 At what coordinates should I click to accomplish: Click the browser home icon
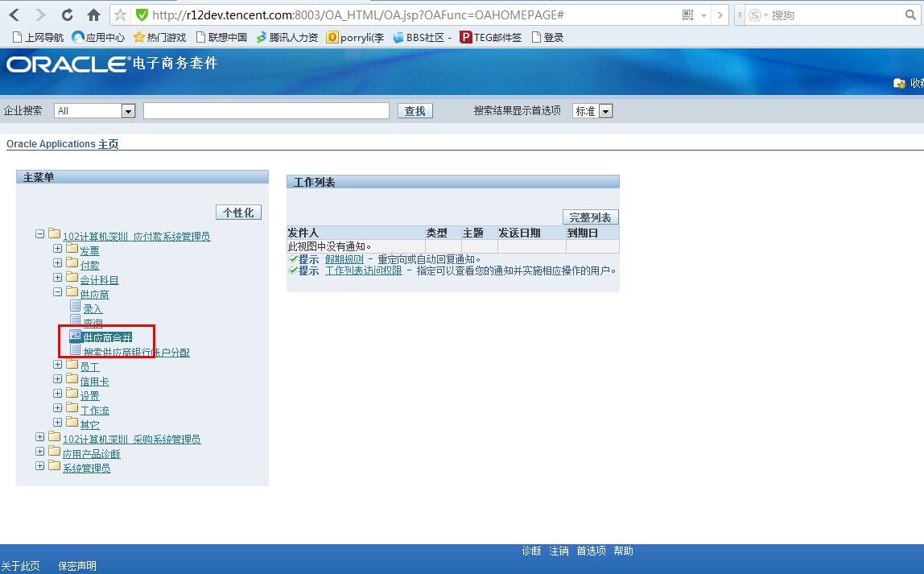(x=92, y=14)
